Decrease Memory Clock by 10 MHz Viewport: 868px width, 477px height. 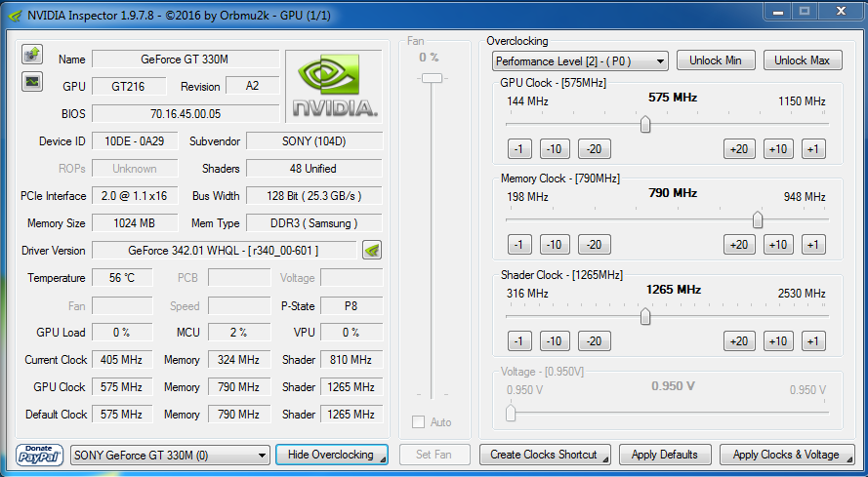pyautogui.click(x=555, y=245)
